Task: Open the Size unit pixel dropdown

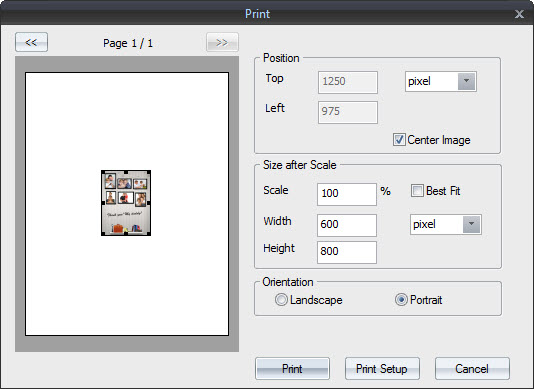Action: tap(445, 224)
